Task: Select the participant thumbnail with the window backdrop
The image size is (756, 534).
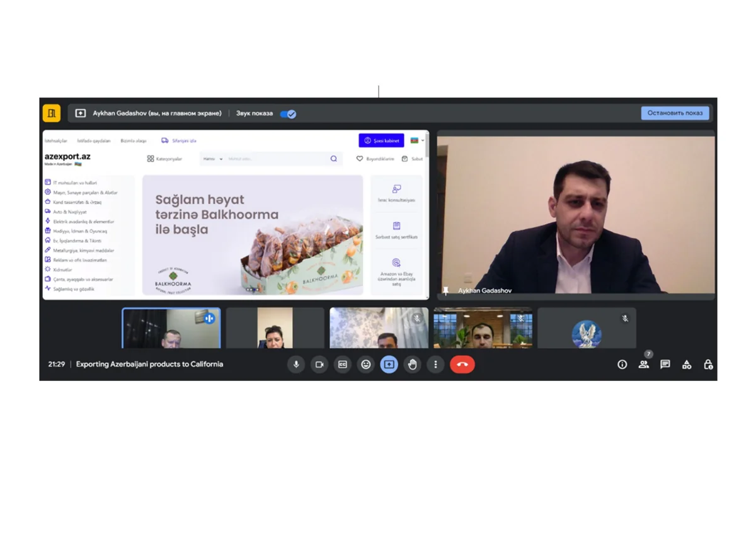Action: point(483,328)
